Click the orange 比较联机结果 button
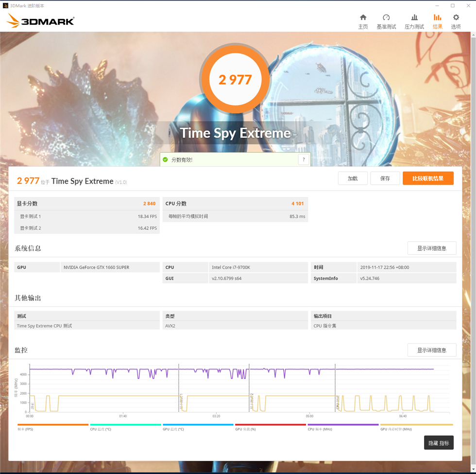The image size is (476, 474). tap(428, 178)
